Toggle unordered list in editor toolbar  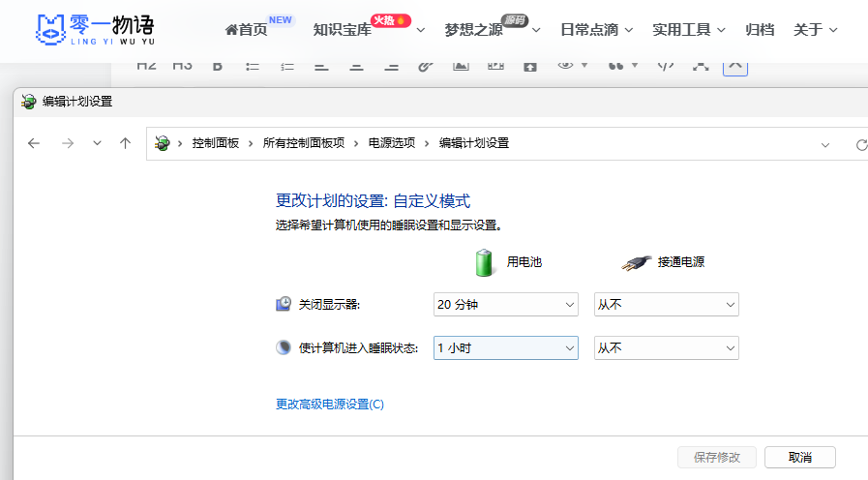pos(253,66)
